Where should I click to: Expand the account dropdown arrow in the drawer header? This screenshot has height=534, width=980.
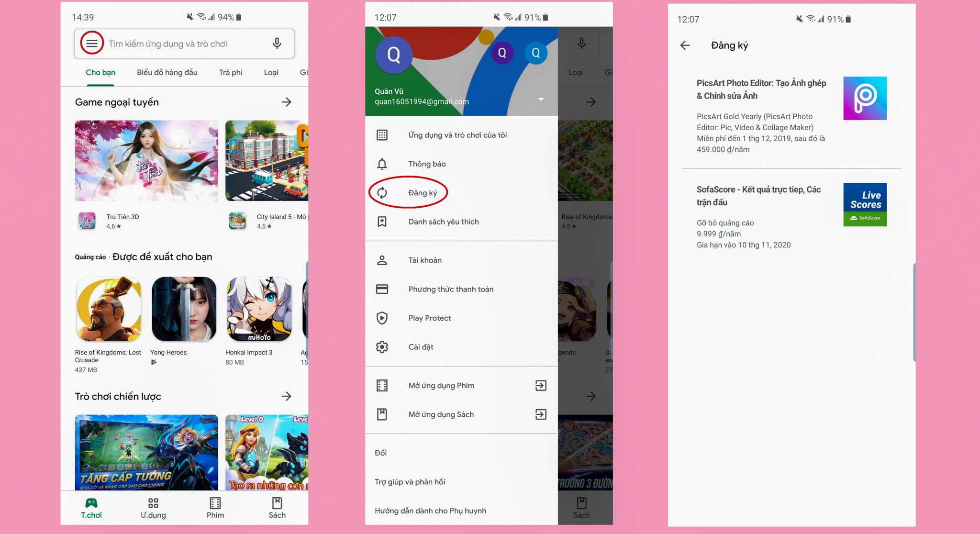tap(541, 100)
